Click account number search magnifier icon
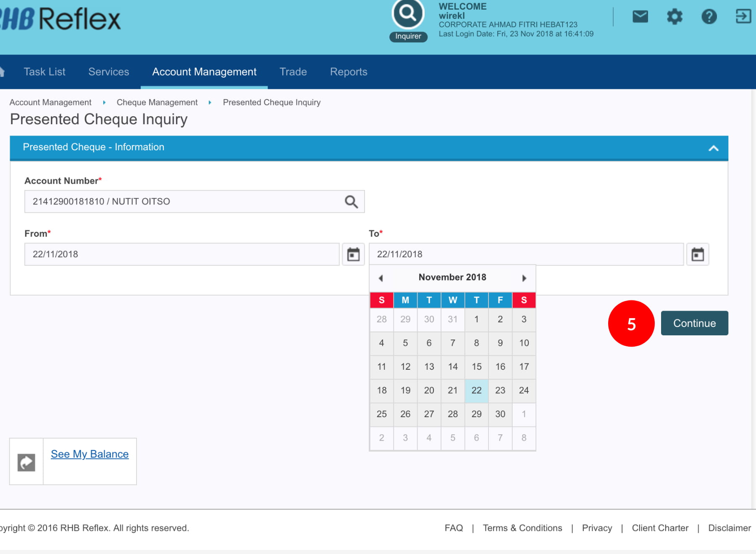 pos(351,202)
